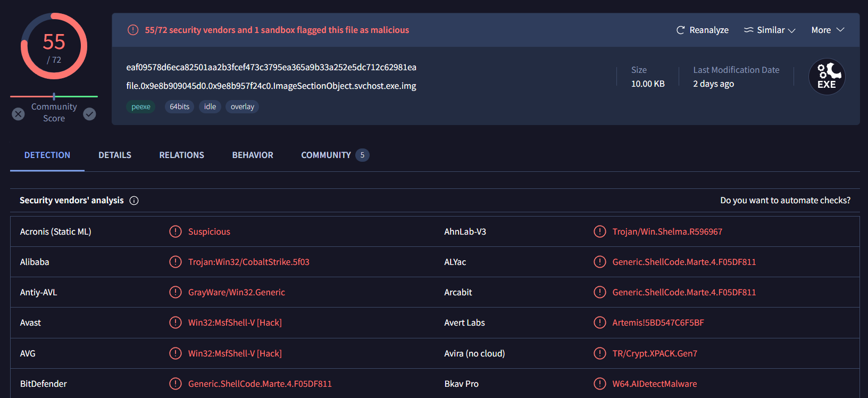Click warning icon beside Avira TR/Crypt.XPACK.Gen7
Viewport: 868px width, 398px height.
599,353
